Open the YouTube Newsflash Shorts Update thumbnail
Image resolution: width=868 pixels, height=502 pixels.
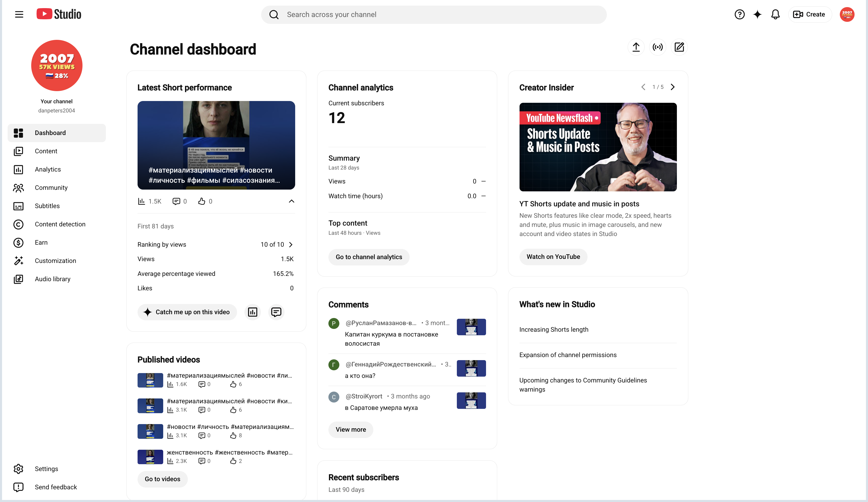coord(598,147)
